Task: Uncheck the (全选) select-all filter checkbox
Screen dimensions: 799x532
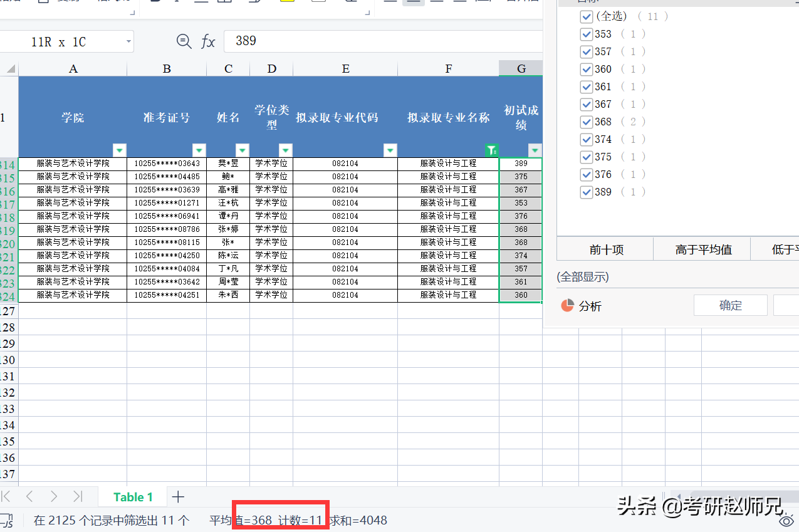Action: pyautogui.click(x=587, y=16)
